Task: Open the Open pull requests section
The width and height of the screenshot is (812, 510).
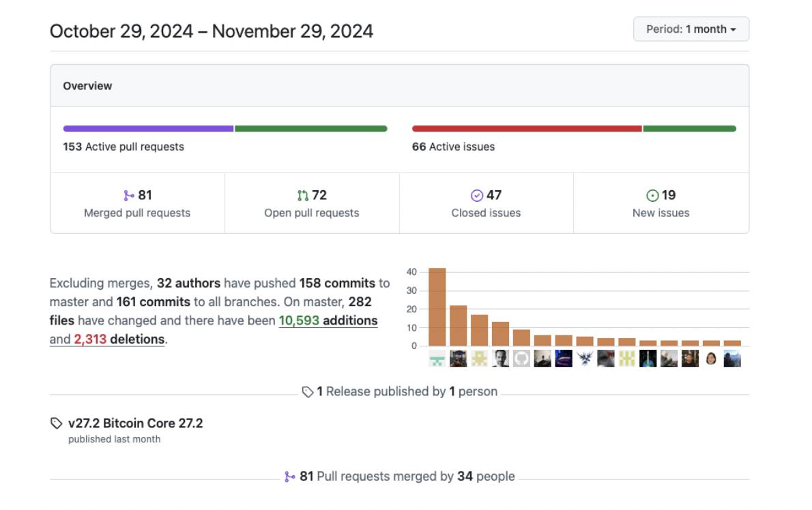Action: click(x=311, y=213)
